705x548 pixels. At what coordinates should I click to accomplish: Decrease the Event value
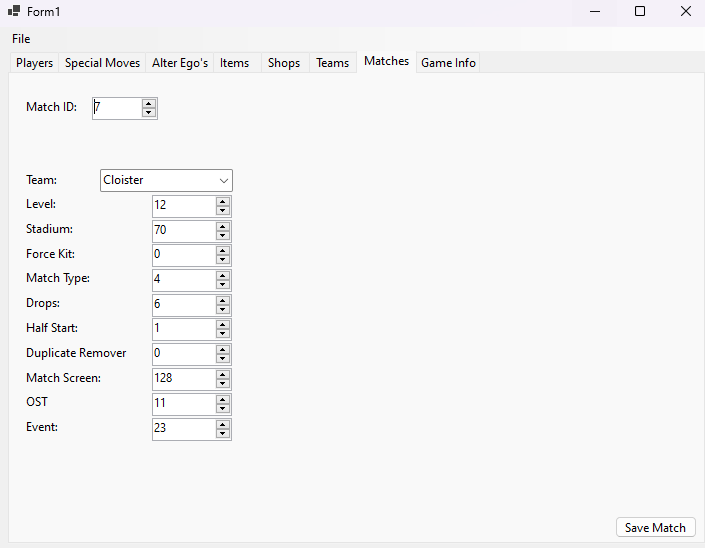[223, 433]
